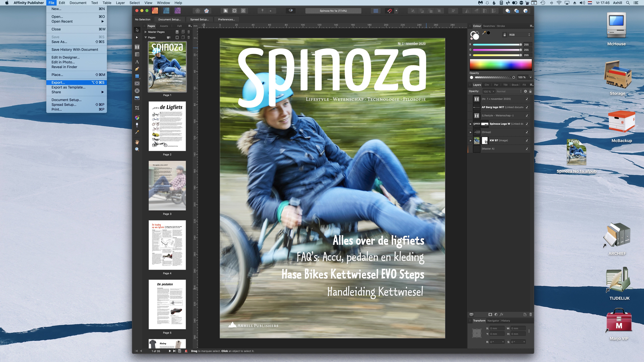The image size is (644, 362).
Task: Switch to the Swatches tab
Action: point(489,26)
